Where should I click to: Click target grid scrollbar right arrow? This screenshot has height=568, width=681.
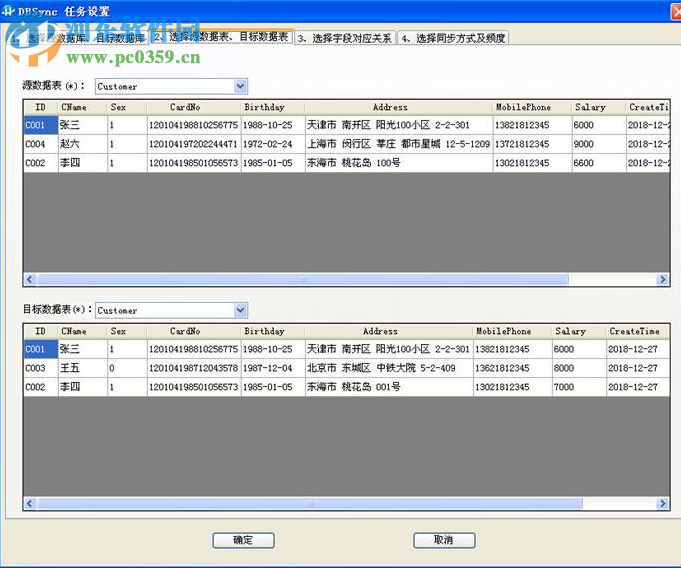663,503
